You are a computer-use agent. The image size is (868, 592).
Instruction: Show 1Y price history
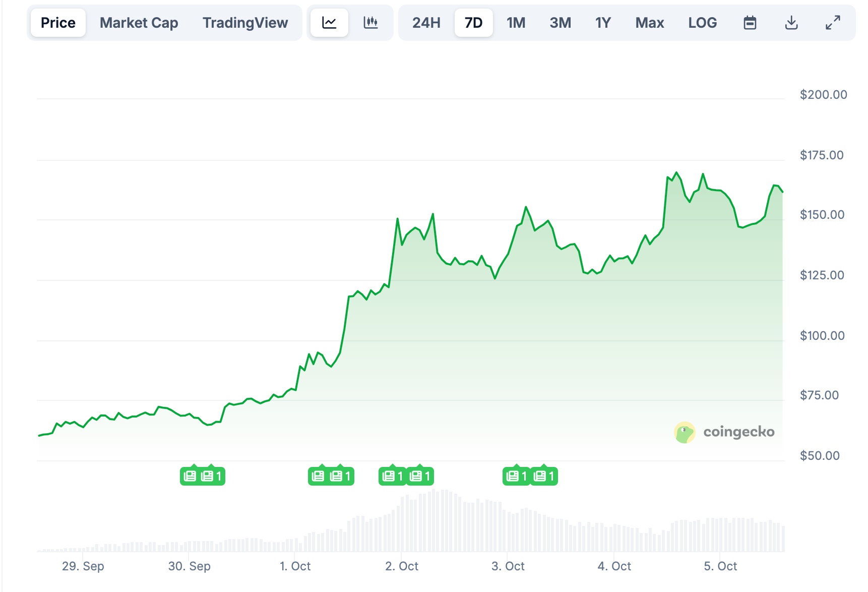click(x=603, y=23)
